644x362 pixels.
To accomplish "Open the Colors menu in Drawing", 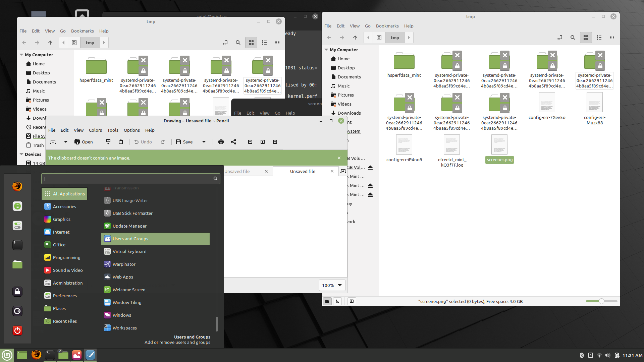I will pyautogui.click(x=95, y=130).
